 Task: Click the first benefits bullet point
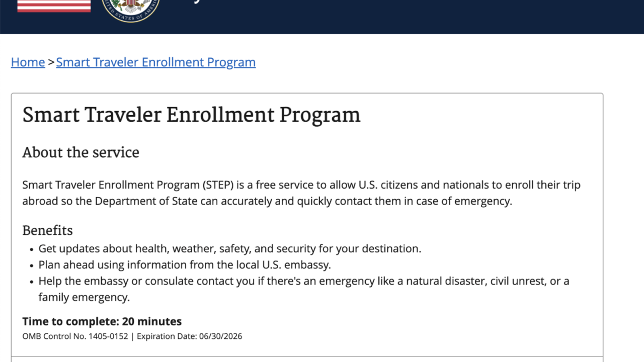click(229, 248)
